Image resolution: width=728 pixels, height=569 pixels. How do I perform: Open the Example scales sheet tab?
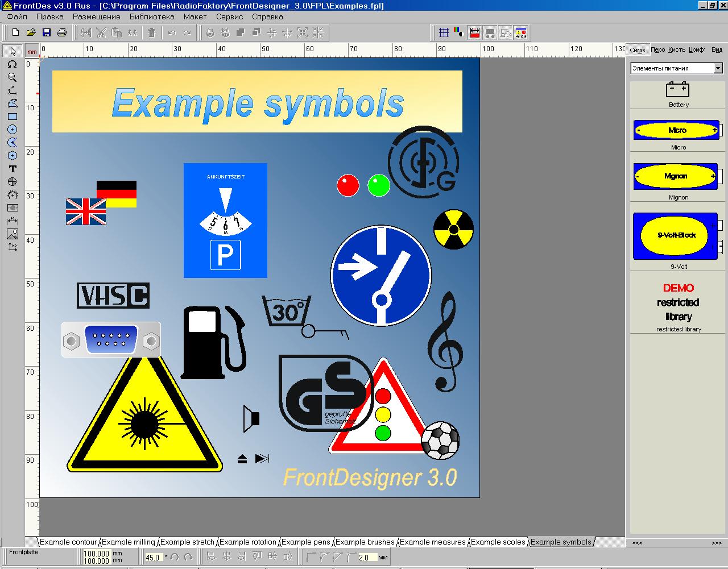tap(498, 542)
